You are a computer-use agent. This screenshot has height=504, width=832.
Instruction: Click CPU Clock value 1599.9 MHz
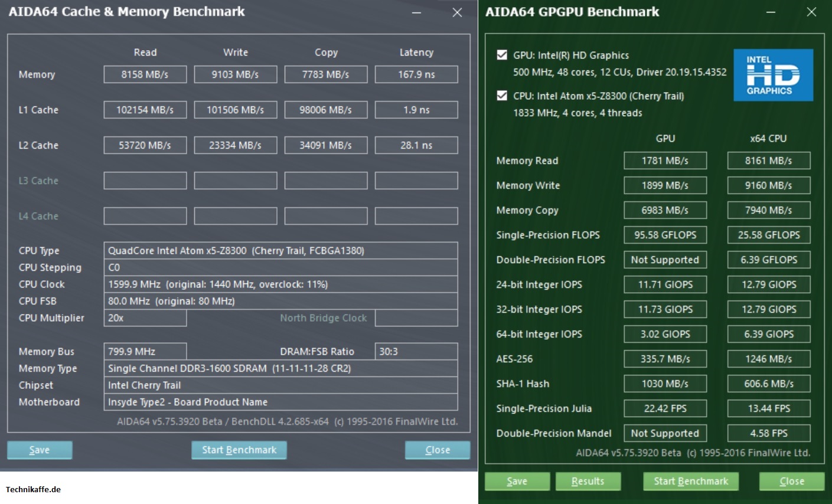(280, 284)
